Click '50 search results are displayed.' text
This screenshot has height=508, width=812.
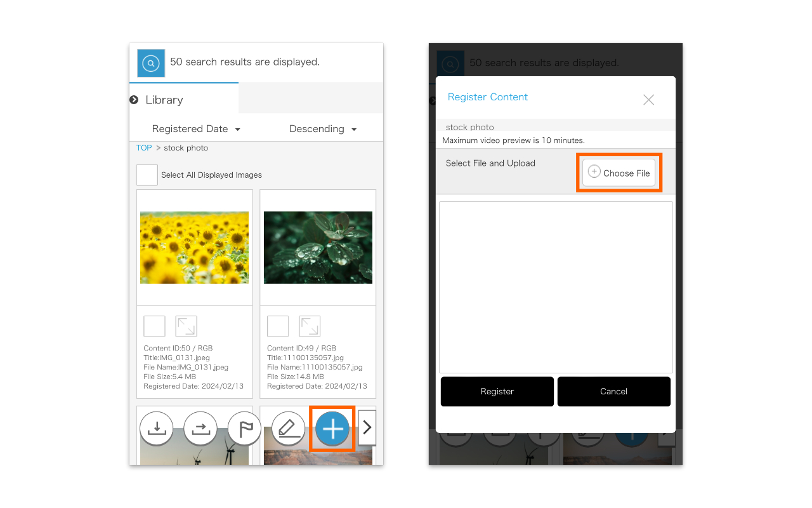[245, 62]
